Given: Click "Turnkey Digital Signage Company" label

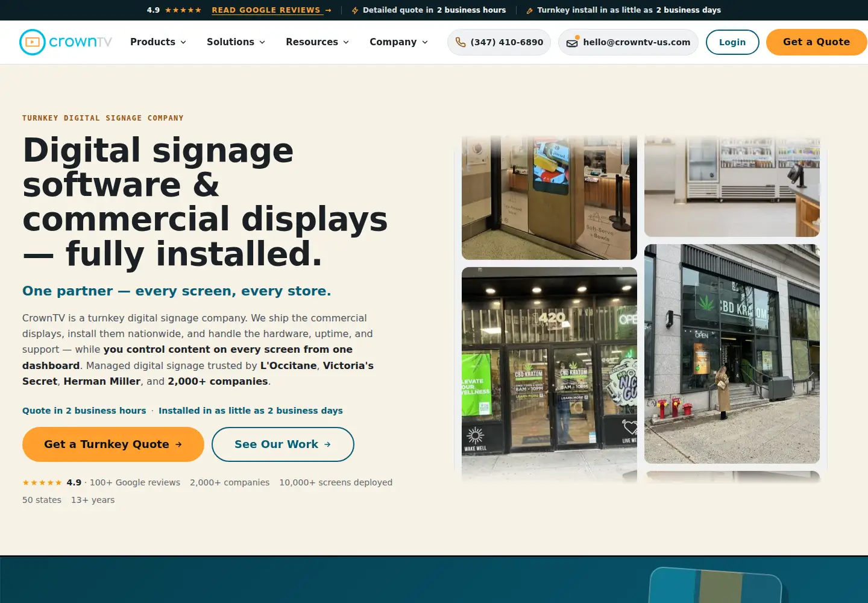Looking at the screenshot, I should (103, 118).
